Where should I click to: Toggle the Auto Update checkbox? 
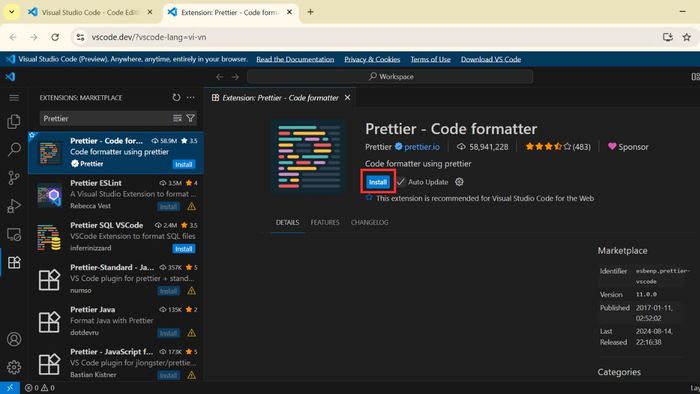(400, 182)
